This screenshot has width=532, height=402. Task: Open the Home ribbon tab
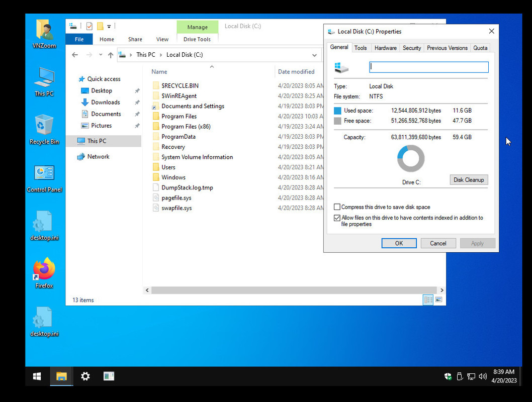[107, 39]
